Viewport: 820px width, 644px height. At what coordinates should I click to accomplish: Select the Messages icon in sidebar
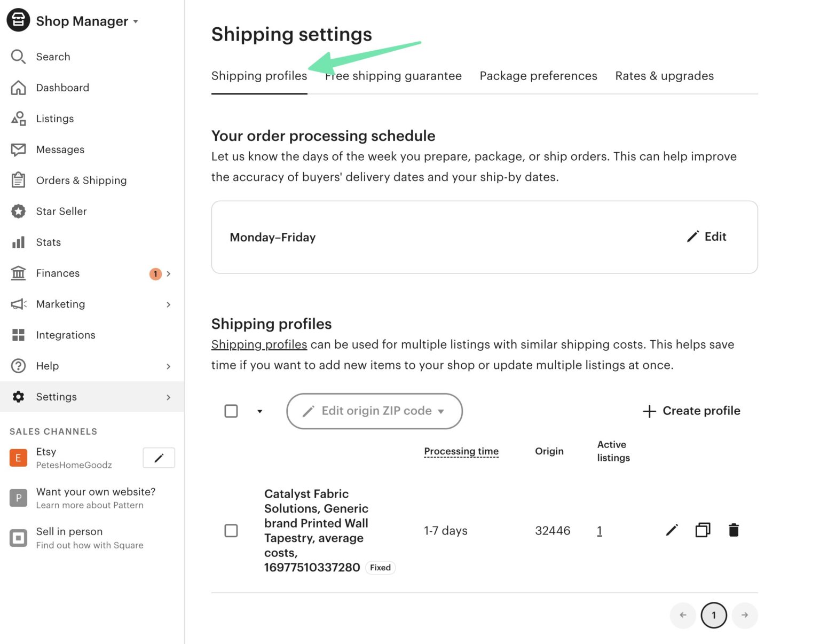coord(18,150)
